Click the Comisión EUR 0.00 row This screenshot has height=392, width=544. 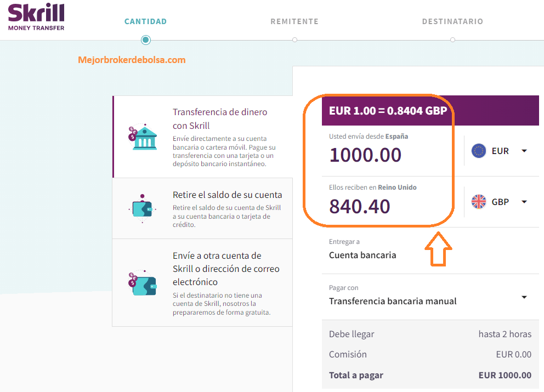430,354
